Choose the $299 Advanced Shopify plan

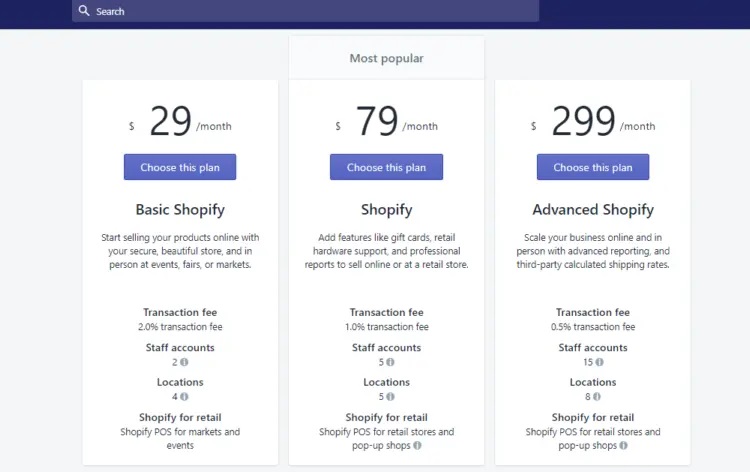coord(593,167)
